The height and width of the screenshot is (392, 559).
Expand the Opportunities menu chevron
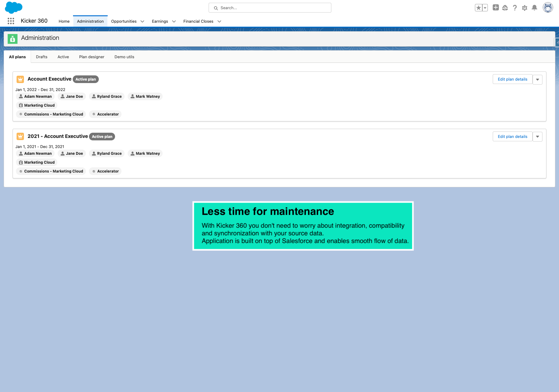pyautogui.click(x=142, y=21)
